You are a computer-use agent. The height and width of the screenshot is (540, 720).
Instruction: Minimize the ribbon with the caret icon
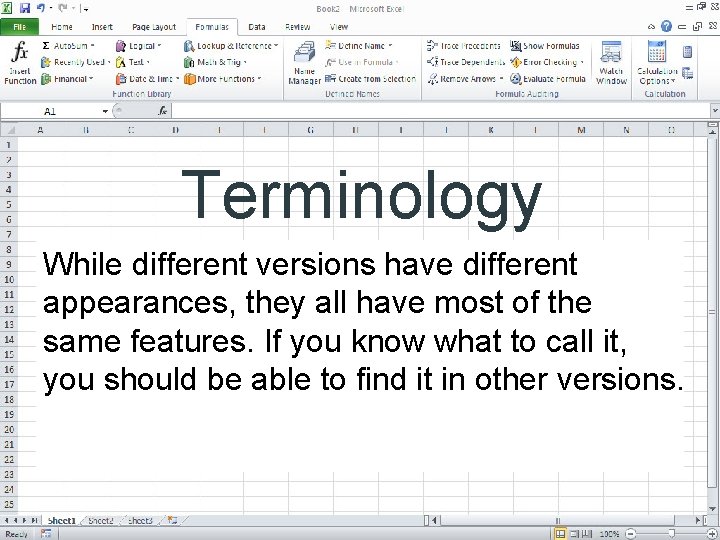coord(651,27)
